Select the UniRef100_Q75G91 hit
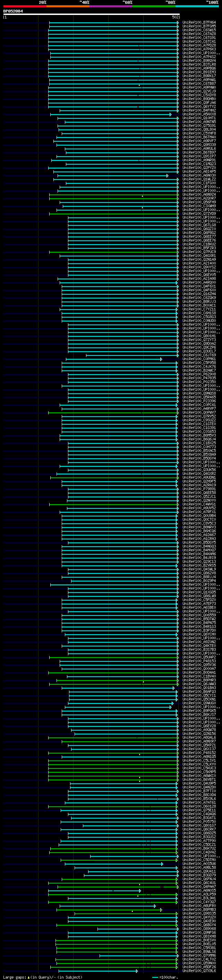 [x=199, y=125]
